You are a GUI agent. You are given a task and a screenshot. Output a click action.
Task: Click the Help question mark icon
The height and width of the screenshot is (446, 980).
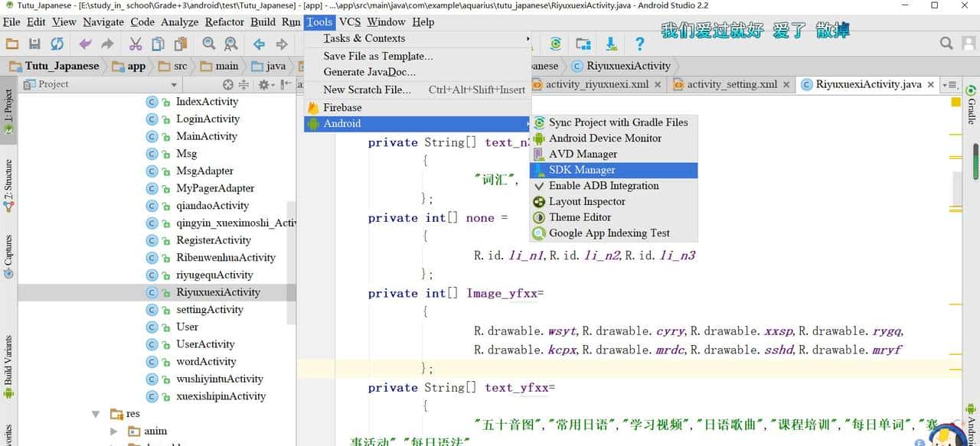pos(640,44)
